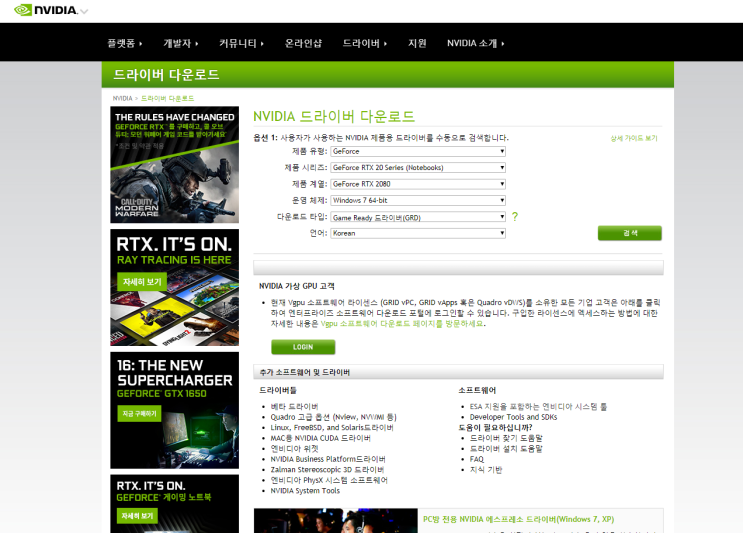Open the 개발자 navigation menu
The image size is (743, 533).
pyautogui.click(x=181, y=43)
